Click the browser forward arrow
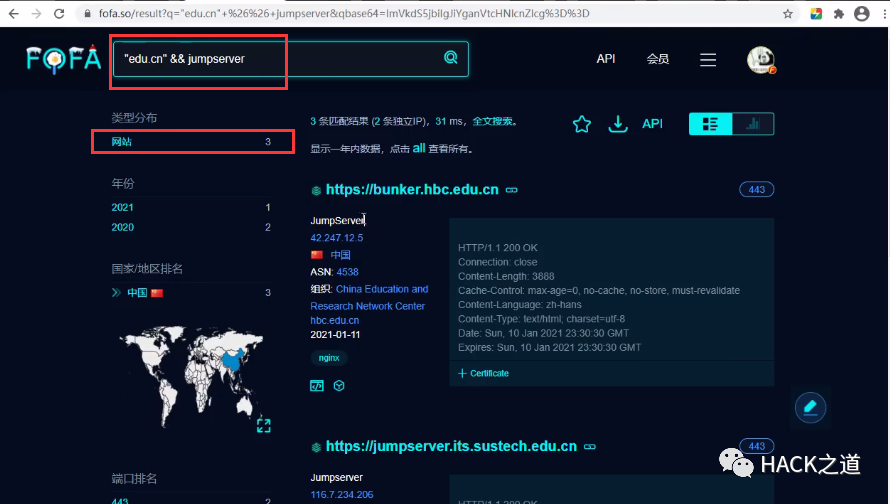 36,14
